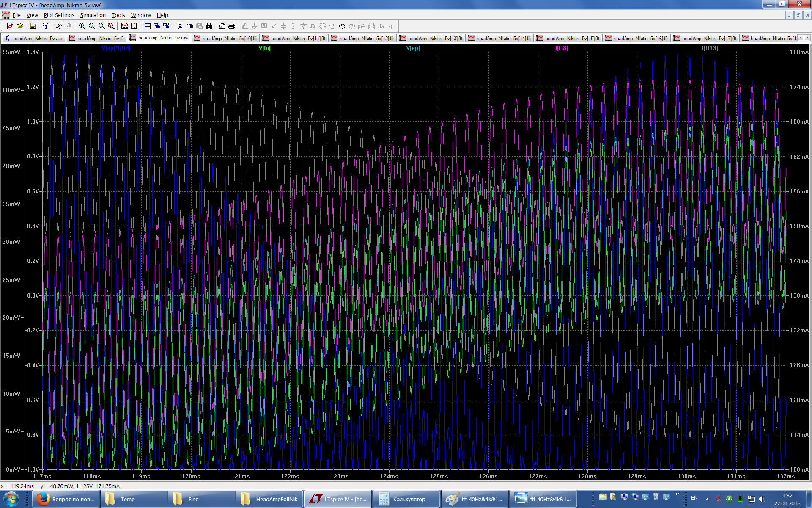Image resolution: width=812 pixels, height=508 pixels.
Task: Open file with the folder icon
Action: 20,26
